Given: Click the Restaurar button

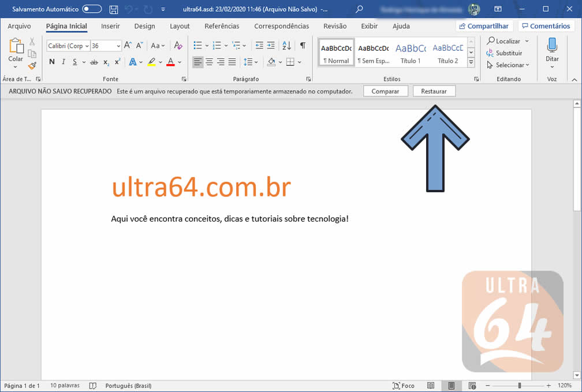Looking at the screenshot, I should coord(434,91).
